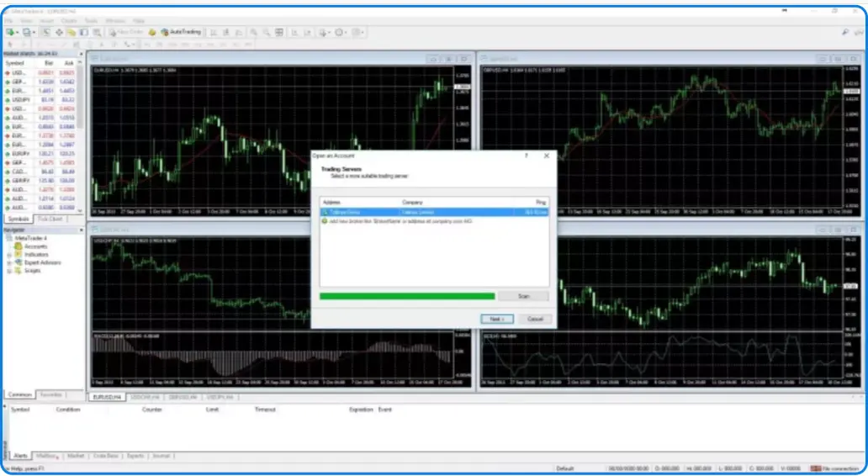Expand Expert Advisors in the Navigator tree
Viewport: 868px width, 476px height.
point(9,263)
